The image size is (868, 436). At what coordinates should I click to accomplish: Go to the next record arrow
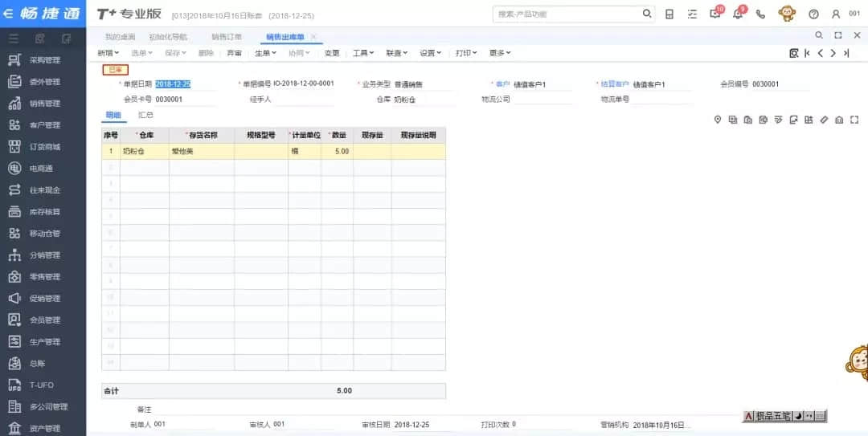(833, 53)
